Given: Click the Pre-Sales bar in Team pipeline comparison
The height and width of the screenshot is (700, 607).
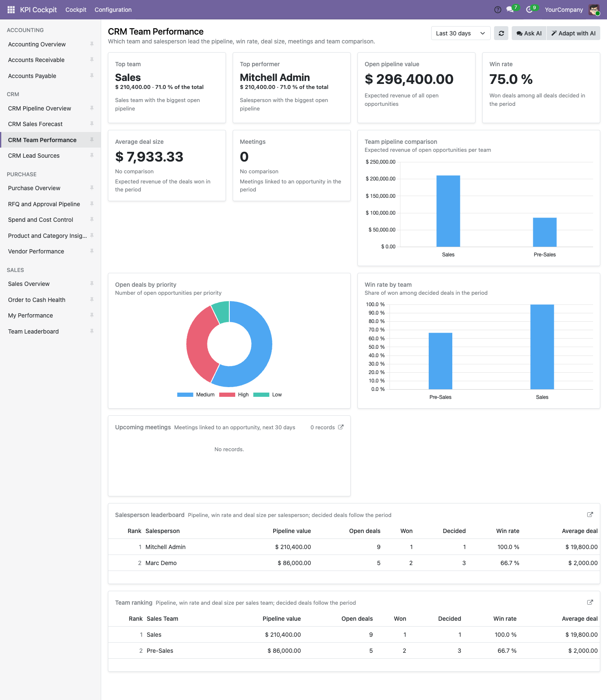Looking at the screenshot, I should 545,232.
